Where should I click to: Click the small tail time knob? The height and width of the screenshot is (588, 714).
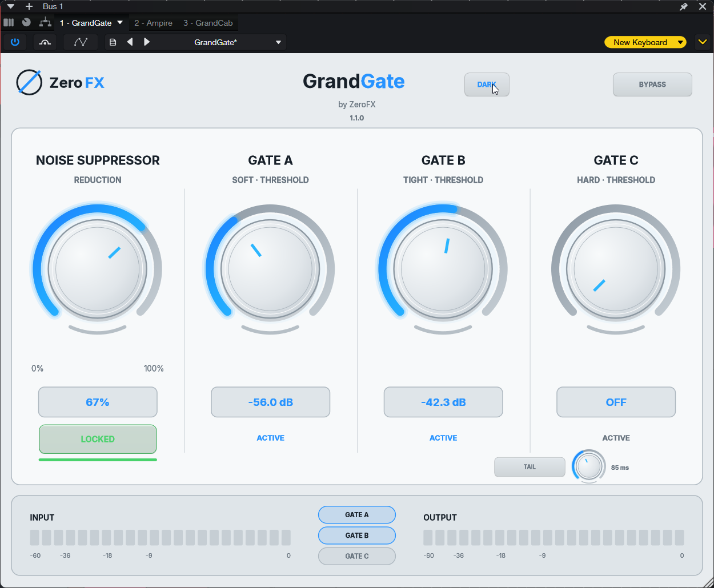click(589, 466)
